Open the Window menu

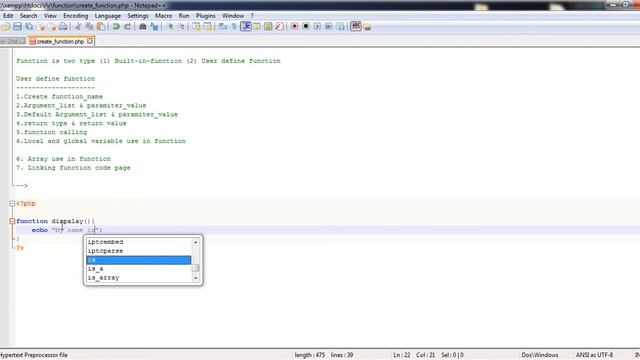click(x=233, y=16)
